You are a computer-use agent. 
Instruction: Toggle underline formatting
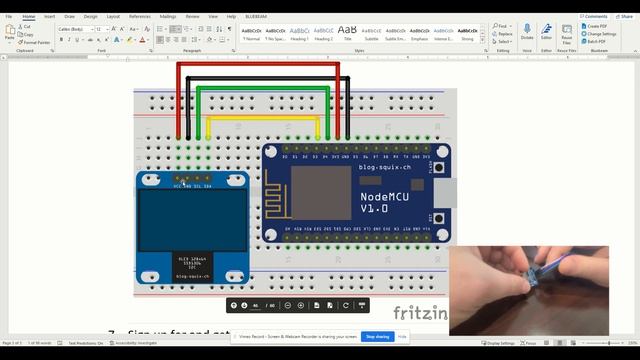(77, 40)
